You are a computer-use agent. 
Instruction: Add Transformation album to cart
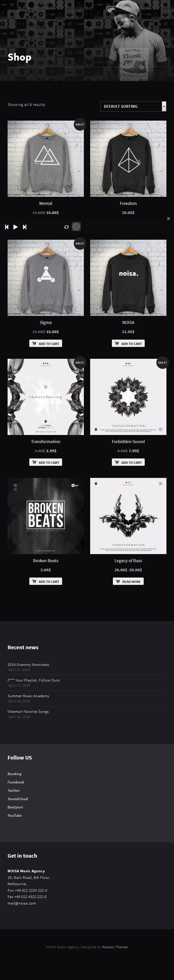point(46,462)
